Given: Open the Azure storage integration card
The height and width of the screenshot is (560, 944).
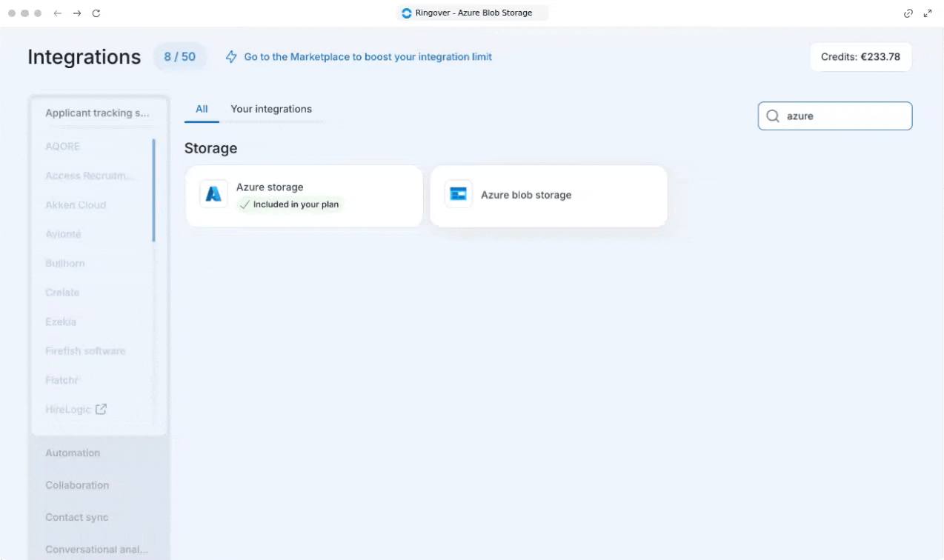Looking at the screenshot, I should pyautogui.click(x=304, y=196).
